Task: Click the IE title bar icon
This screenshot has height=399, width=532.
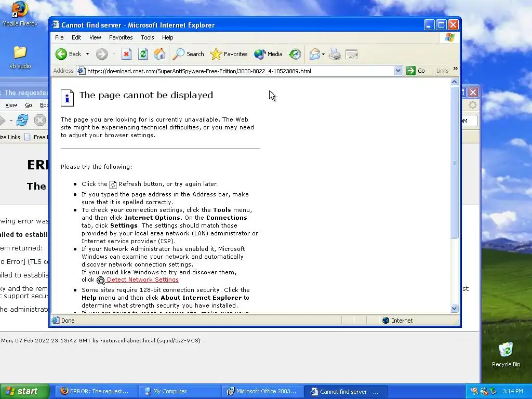Action: tap(56, 25)
